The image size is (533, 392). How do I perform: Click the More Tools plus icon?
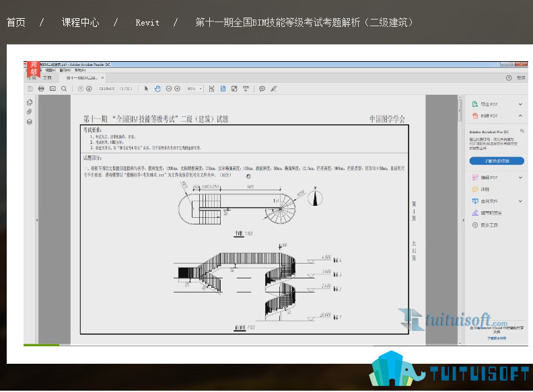tap(475, 225)
